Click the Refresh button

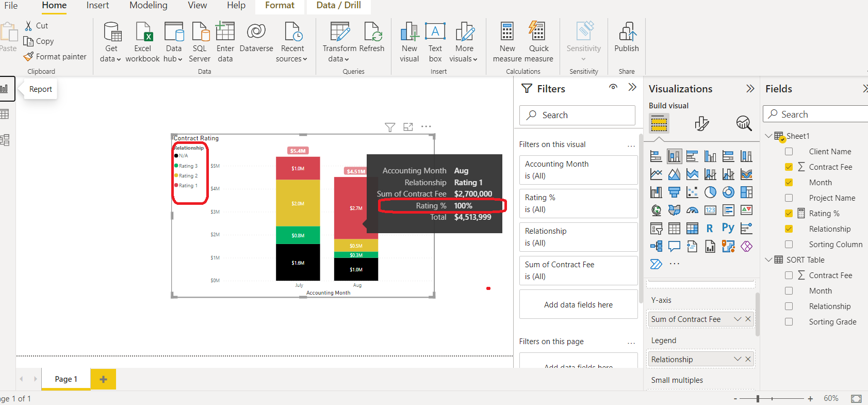[x=372, y=37]
